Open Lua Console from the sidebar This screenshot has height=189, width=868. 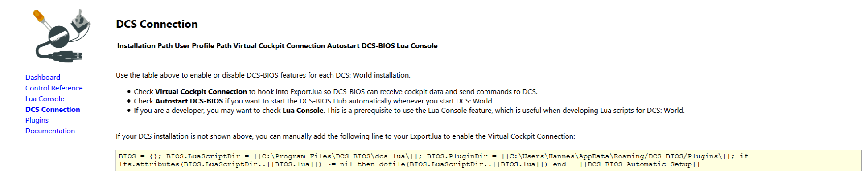click(45, 99)
